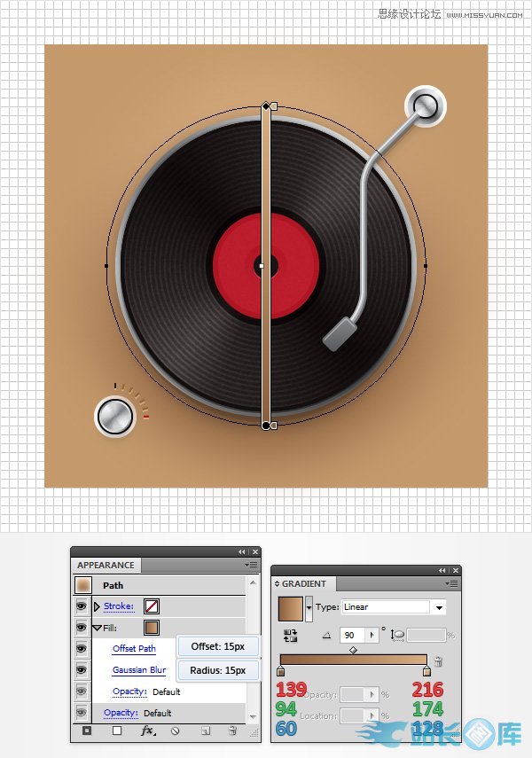Open the fx Add New Effect menu
Screen dimensions: 532x758
click(148, 731)
